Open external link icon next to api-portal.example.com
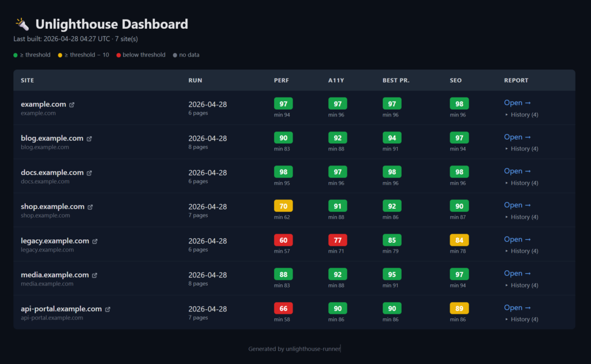This screenshot has height=364, width=591. 108,309
